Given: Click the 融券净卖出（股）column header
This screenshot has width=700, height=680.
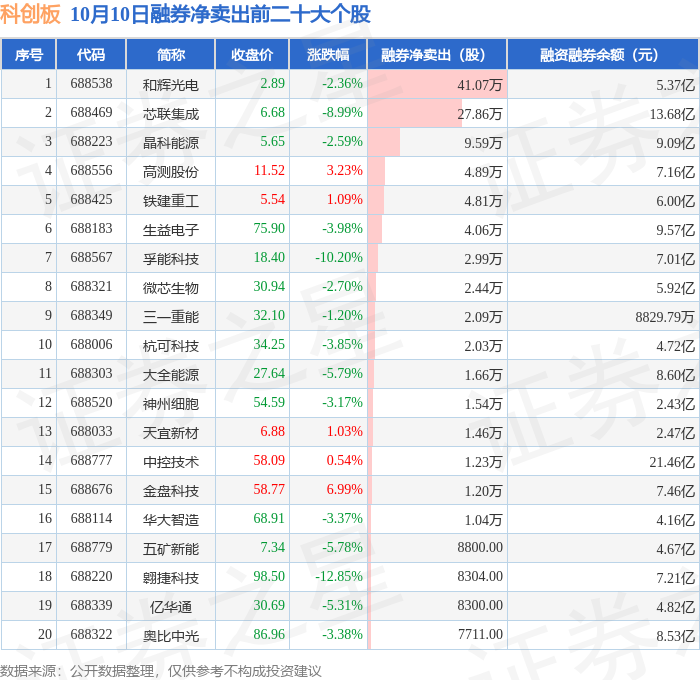Looking at the screenshot, I should [437, 54].
